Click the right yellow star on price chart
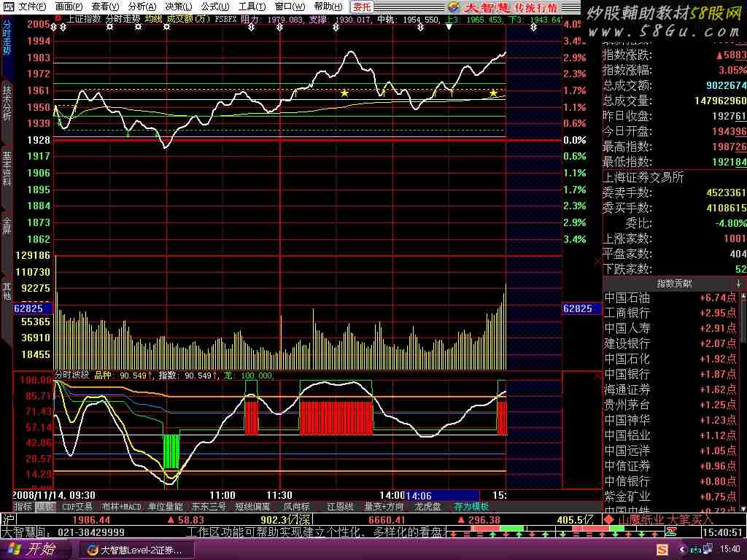 [x=494, y=93]
